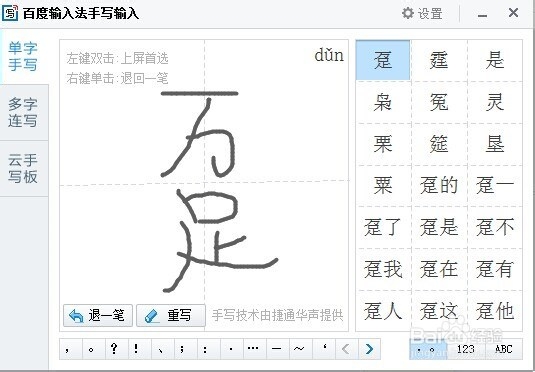535x372 pixels.
Task: Choose candidate character 粟
Action: pos(383,186)
